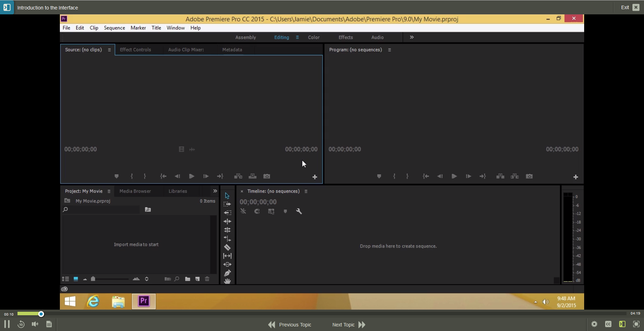Expand workspace overflow chevron menu
644x331 pixels.
412,37
